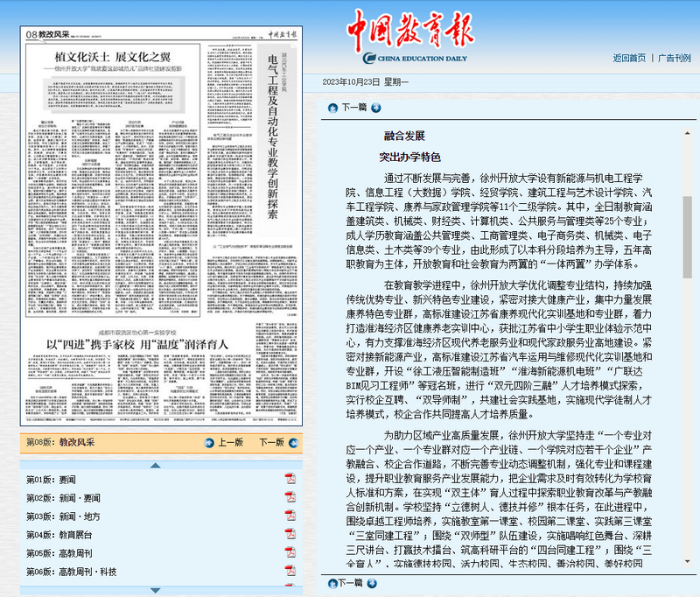Click down triangle below the page list
Screen dimensions: 700x597
click(155, 591)
